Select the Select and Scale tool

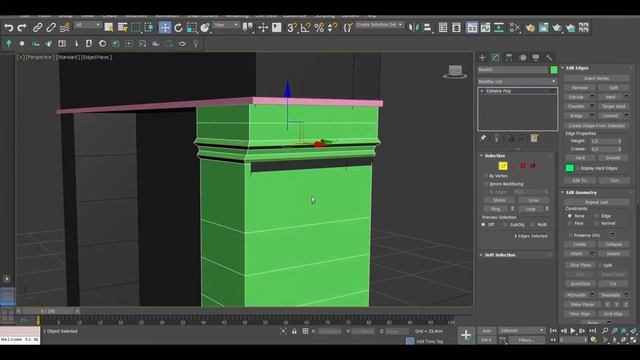pyautogui.click(x=191, y=28)
